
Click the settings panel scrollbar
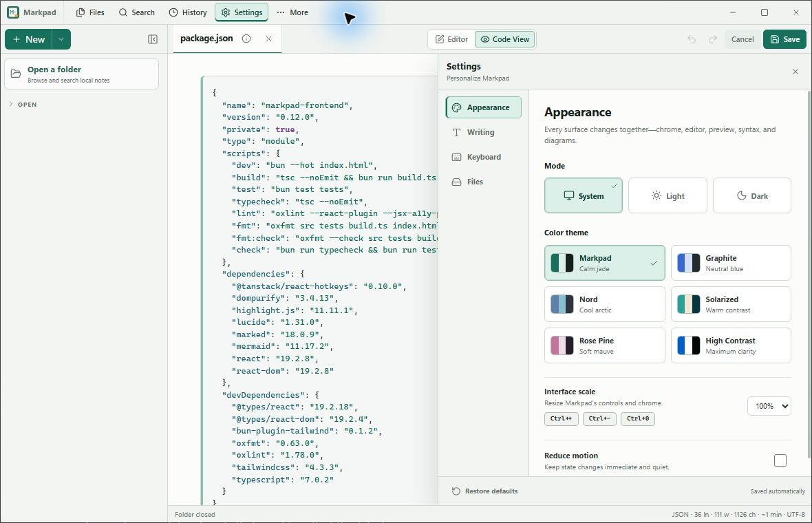point(809,275)
